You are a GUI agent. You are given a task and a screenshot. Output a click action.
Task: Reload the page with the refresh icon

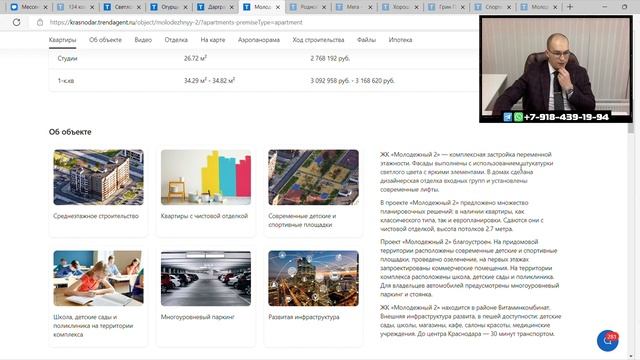(x=16, y=22)
